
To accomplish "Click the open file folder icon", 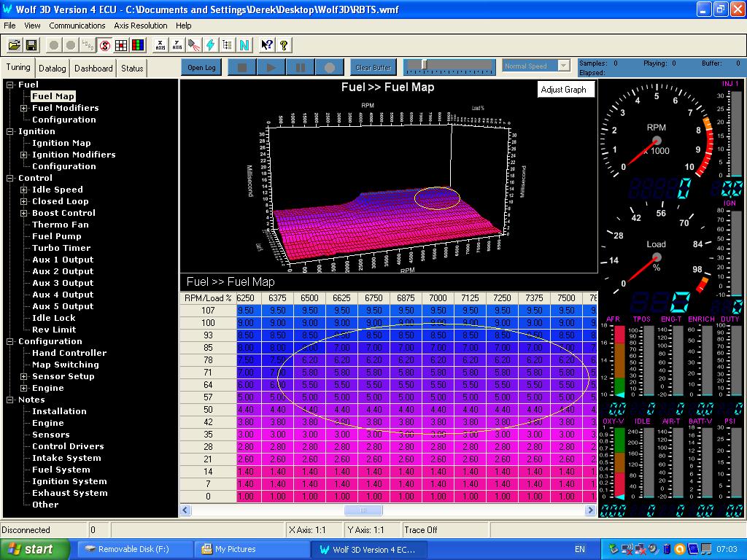I will (14, 45).
